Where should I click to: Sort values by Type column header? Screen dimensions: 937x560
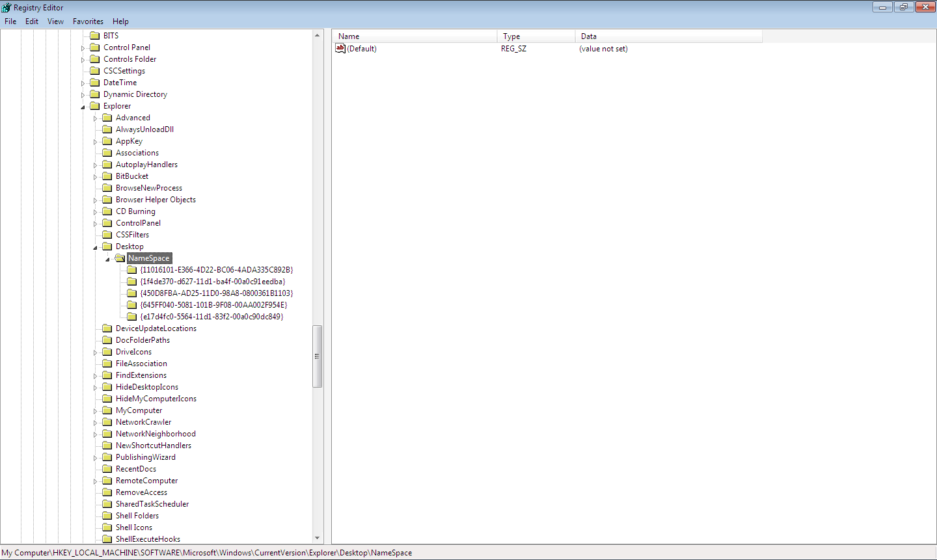[x=536, y=36]
